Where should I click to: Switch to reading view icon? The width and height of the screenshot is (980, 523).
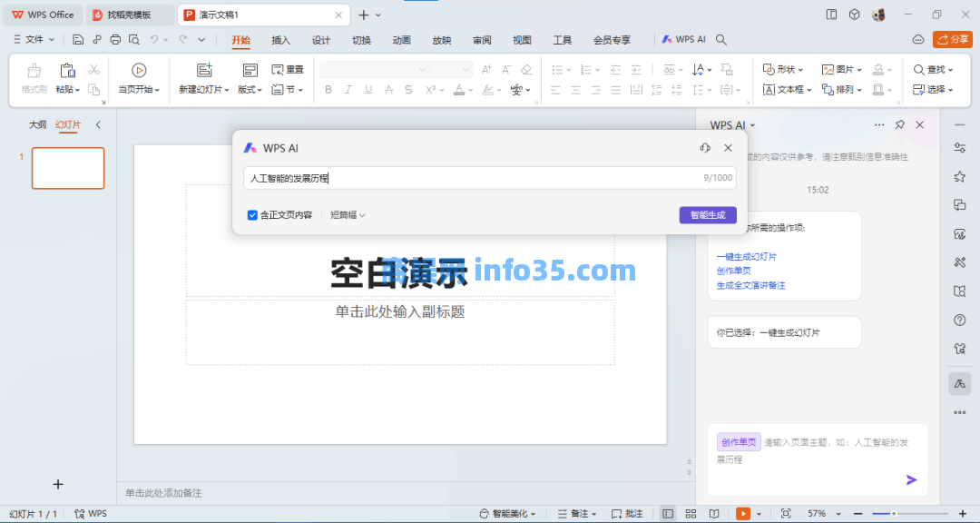pyautogui.click(x=714, y=514)
